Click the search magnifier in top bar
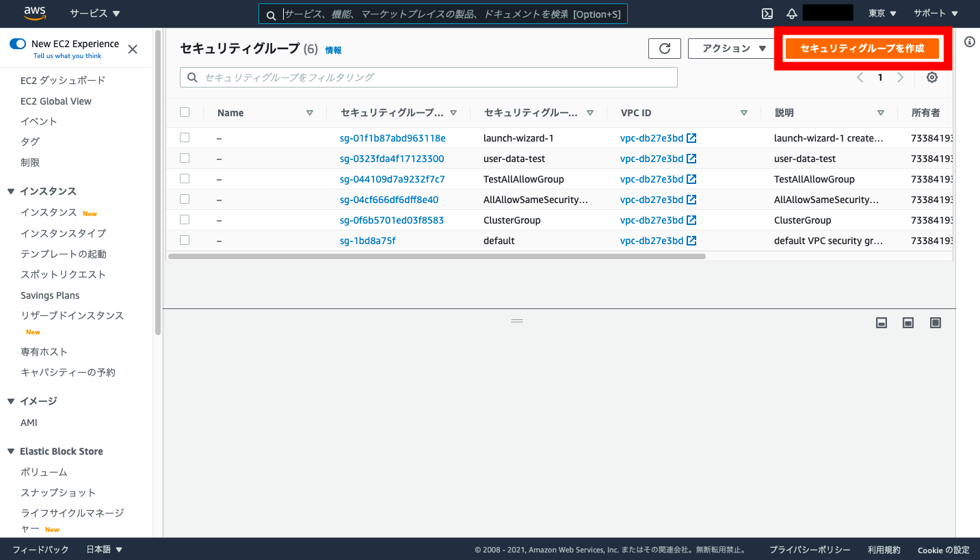 [x=272, y=14]
